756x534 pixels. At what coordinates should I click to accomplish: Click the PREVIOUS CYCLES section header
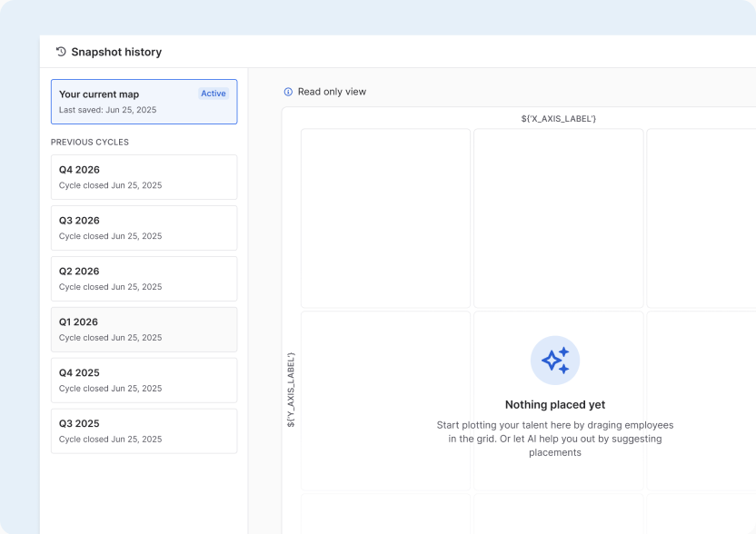90,143
